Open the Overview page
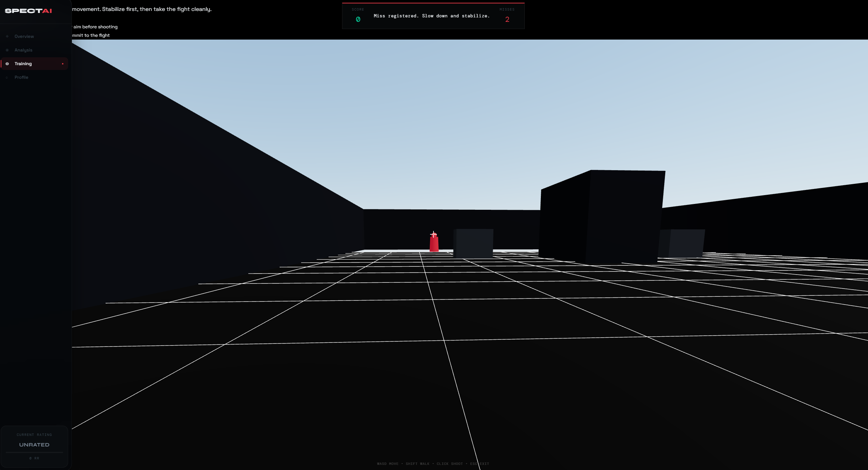Screen dimensions: 868x470 pyautogui.click(x=24, y=36)
